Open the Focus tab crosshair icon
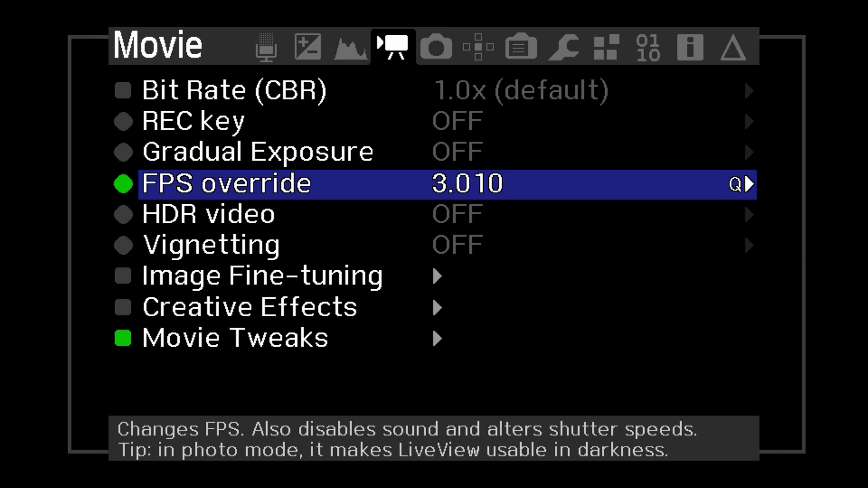This screenshot has width=868, height=488. pos(478,47)
